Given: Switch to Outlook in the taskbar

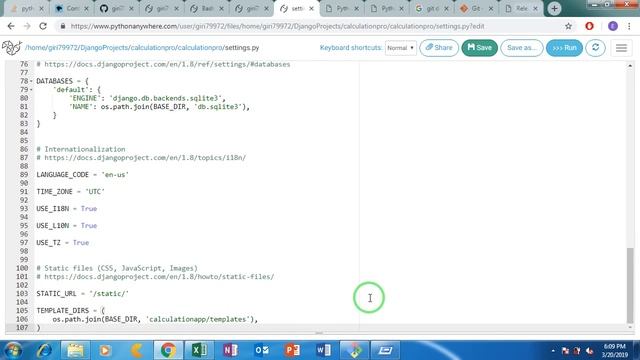Looking at the screenshot, I should point(261,350).
